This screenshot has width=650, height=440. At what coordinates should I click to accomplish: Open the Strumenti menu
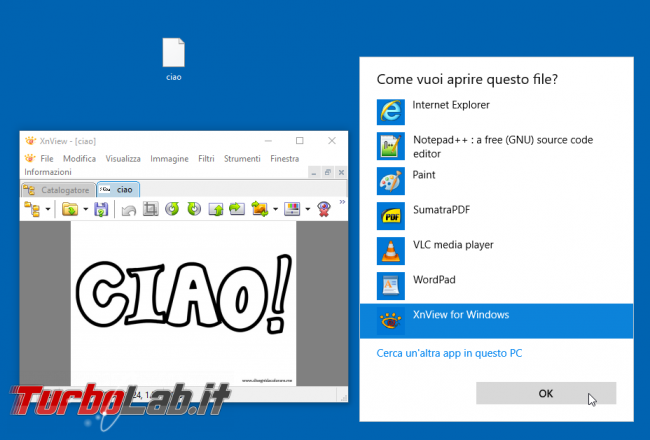[x=242, y=158]
